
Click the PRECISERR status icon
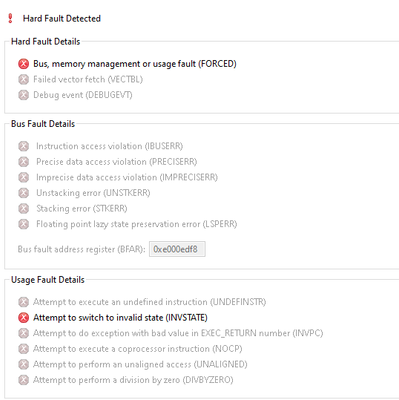(x=23, y=162)
